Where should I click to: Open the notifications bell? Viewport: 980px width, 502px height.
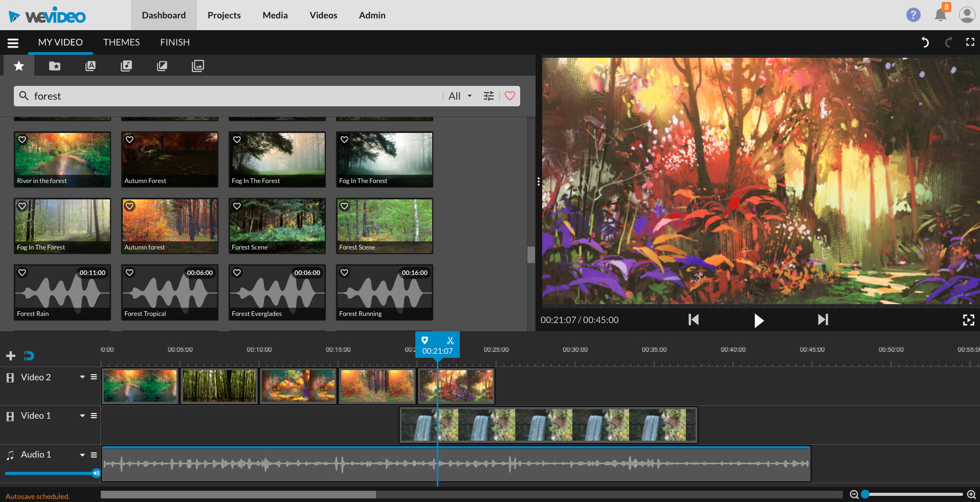pos(940,15)
